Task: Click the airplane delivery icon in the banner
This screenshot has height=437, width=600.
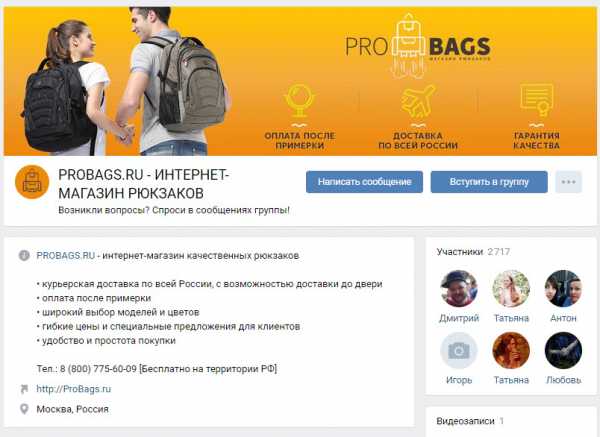Action: click(418, 101)
